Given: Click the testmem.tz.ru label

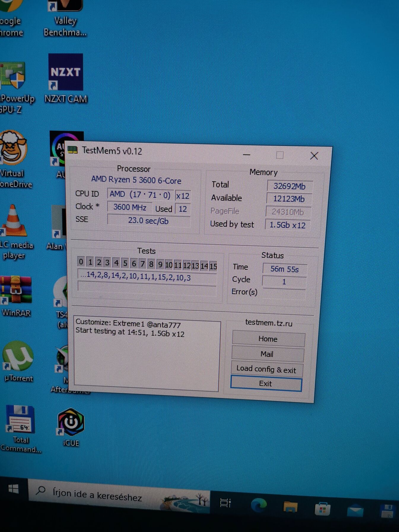Looking at the screenshot, I should point(269,323).
